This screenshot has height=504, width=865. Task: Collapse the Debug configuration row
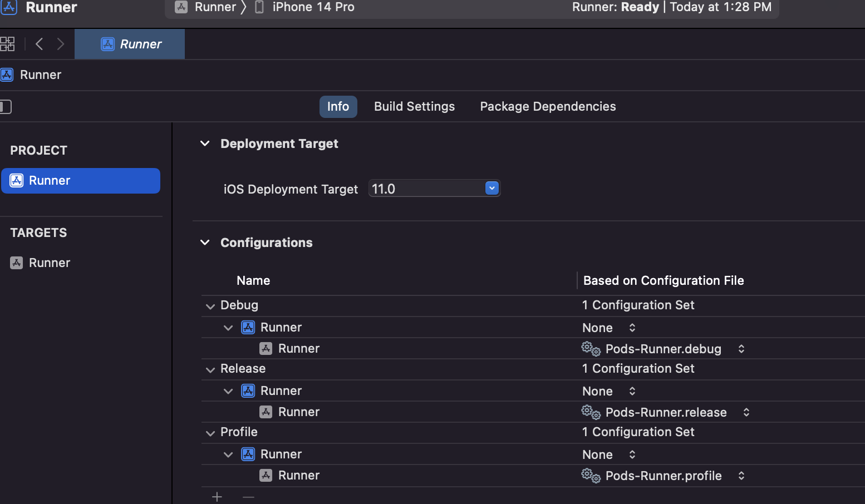[210, 306]
